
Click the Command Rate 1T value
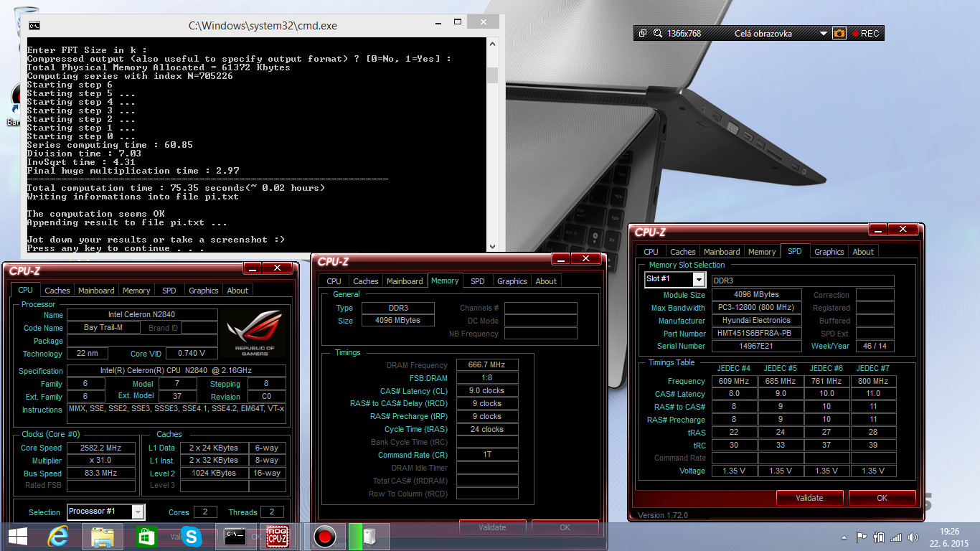pos(487,455)
